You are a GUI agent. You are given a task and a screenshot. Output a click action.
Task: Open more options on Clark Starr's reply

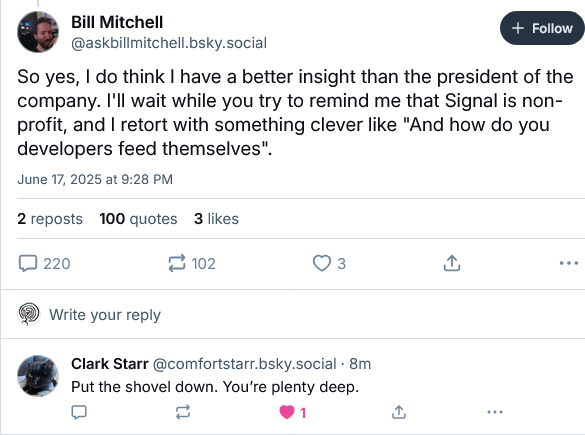tap(495, 412)
